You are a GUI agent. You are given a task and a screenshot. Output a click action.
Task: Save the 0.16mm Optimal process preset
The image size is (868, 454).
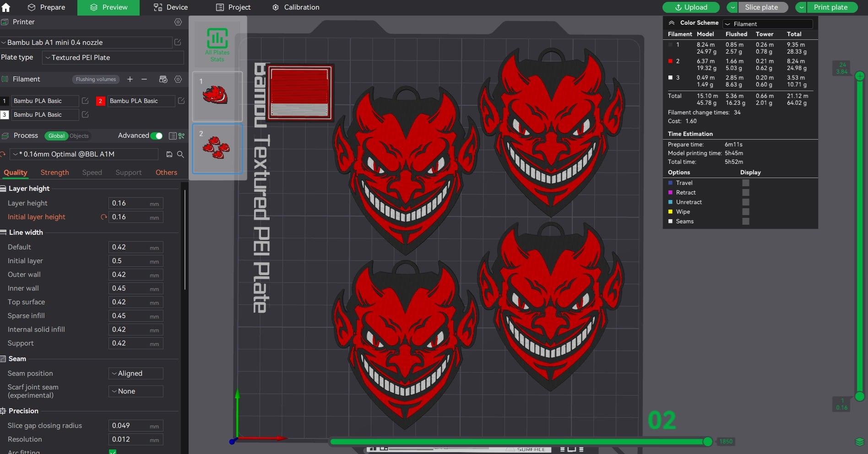[x=169, y=154]
